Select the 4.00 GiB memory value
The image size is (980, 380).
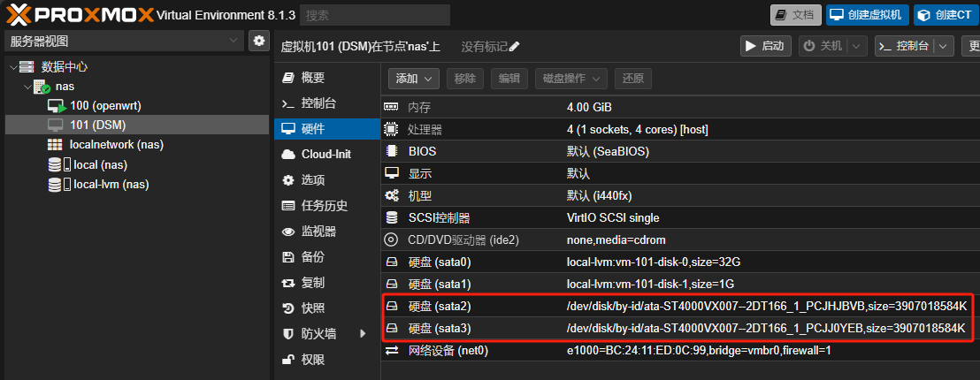pyautogui.click(x=589, y=107)
